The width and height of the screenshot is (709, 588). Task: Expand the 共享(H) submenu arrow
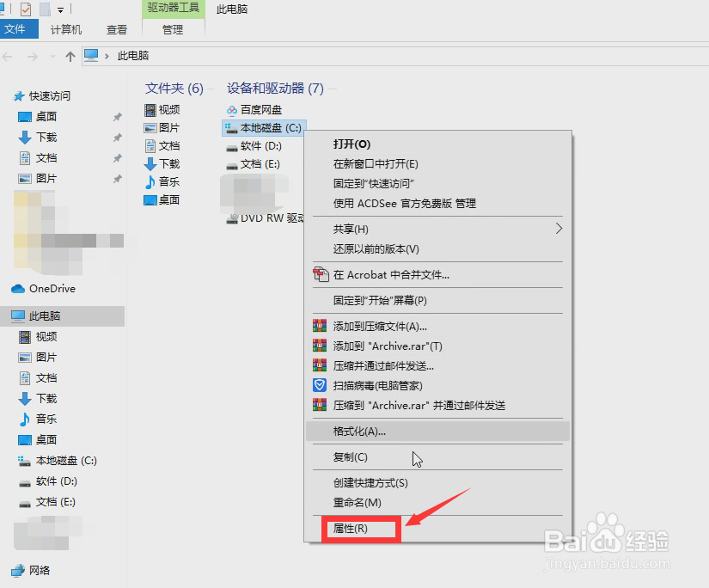pyautogui.click(x=559, y=230)
